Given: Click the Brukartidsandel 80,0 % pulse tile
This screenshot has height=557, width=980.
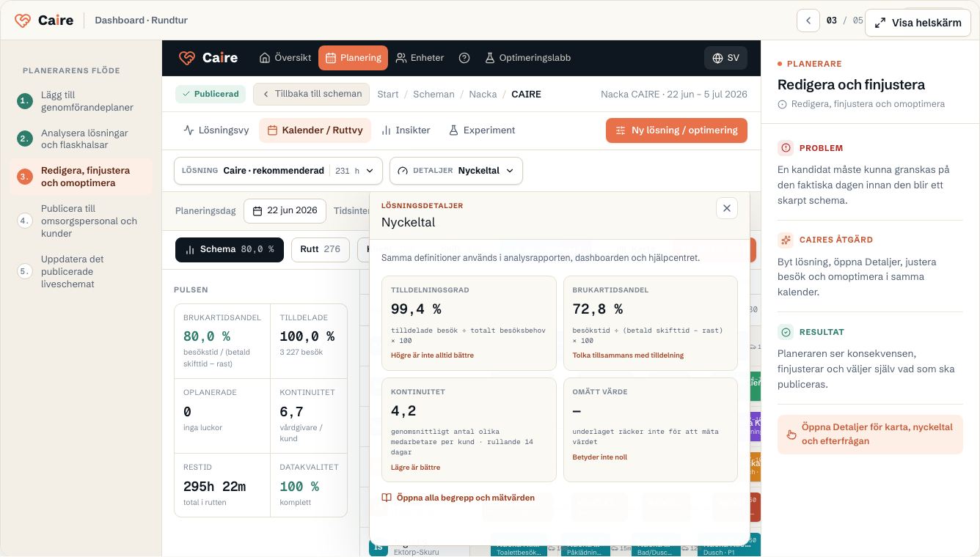Looking at the screenshot, I should [x=222, y=341].
